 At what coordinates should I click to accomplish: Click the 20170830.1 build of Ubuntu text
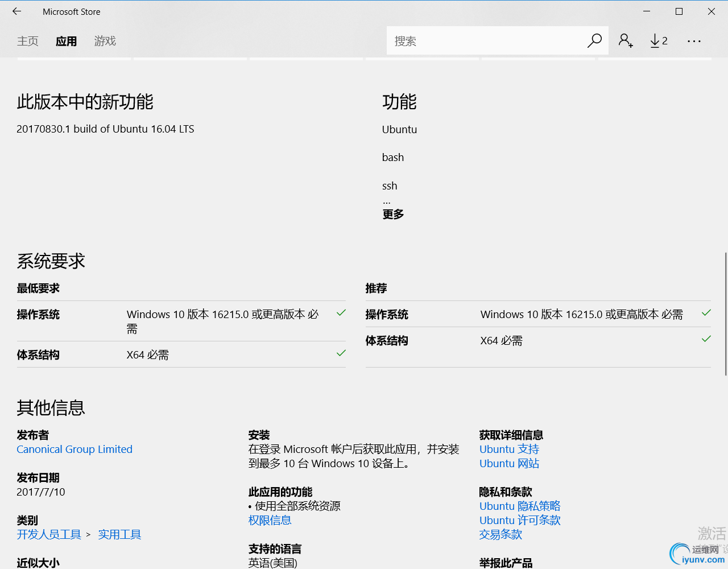(x=105, y=129)
